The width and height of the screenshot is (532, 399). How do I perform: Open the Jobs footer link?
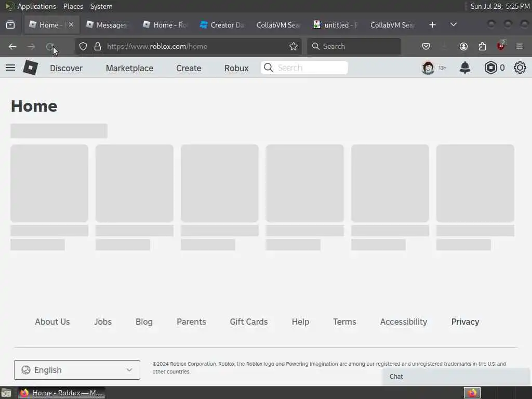click(x=103, y=322)
